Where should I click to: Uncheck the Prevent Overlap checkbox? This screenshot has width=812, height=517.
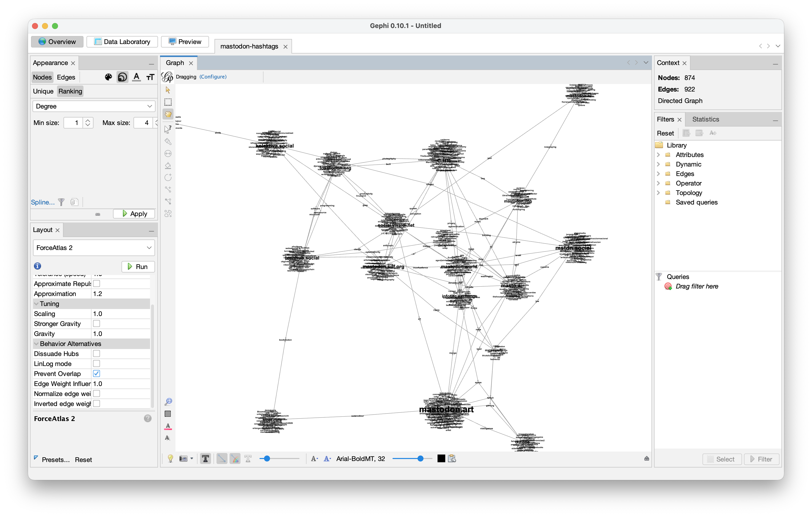96,373
